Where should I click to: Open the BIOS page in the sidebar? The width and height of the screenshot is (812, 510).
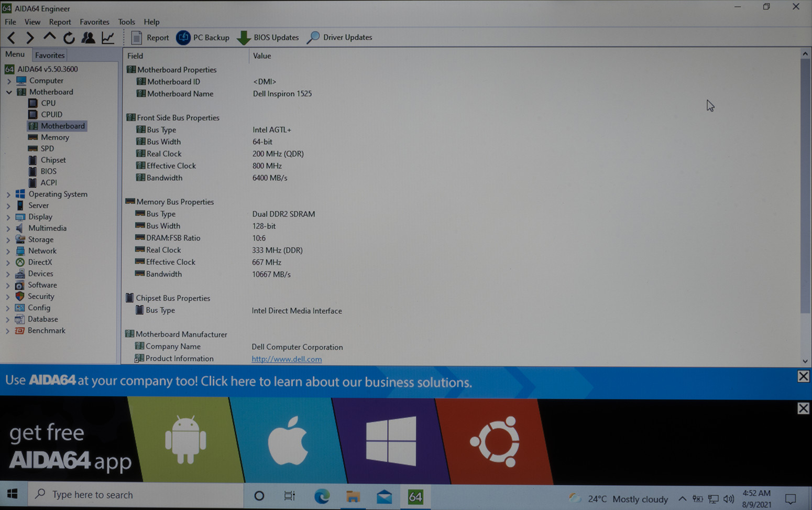[x=48, y=171]
